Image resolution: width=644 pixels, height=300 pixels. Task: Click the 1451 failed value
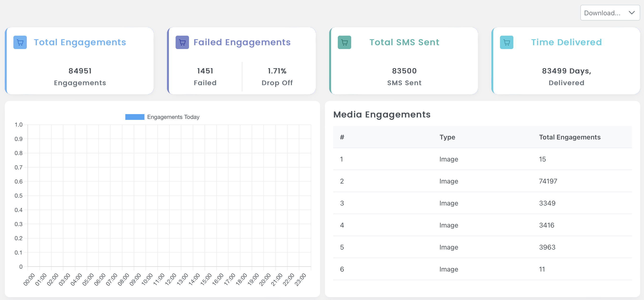(x=205, y=71)
